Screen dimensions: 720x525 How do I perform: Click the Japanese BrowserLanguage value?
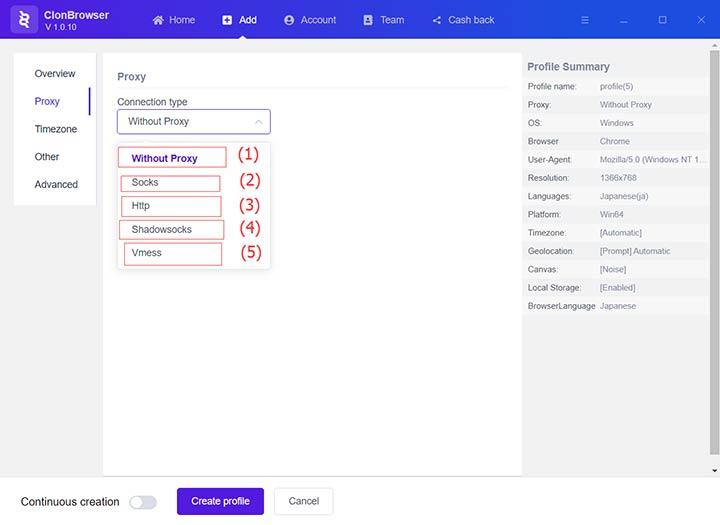[618, 306]
